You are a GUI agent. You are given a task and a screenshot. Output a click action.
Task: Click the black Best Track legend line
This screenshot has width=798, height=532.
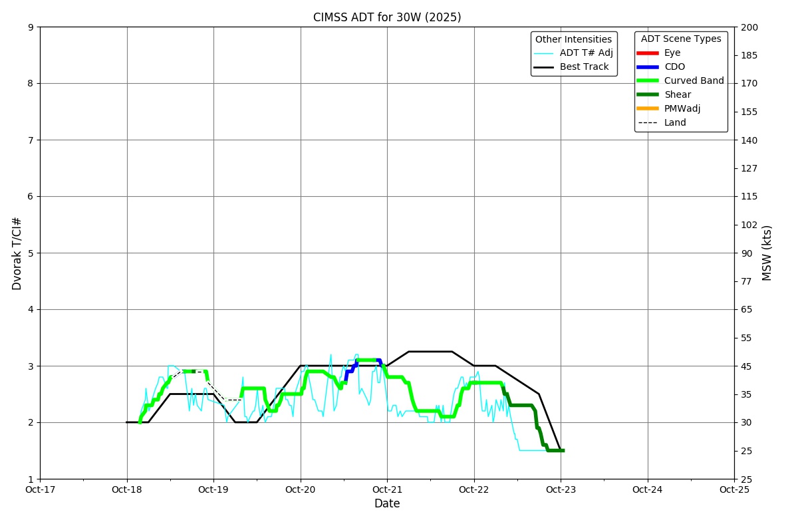(543, 67)
